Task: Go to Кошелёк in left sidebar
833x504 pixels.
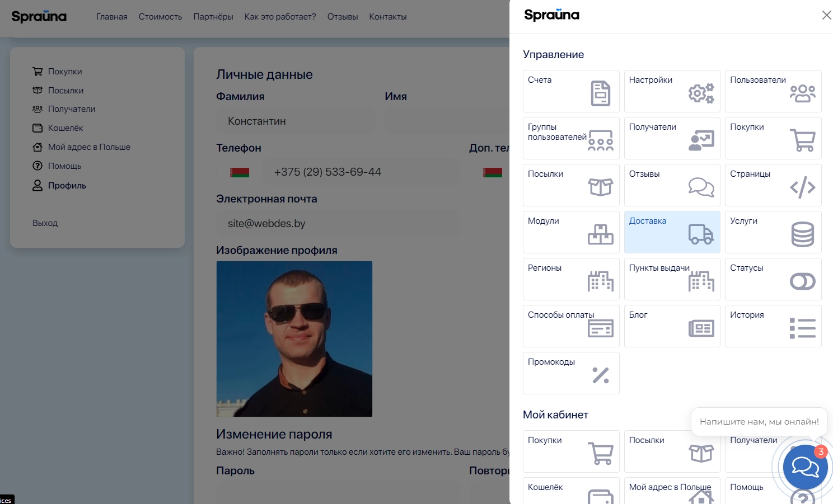Action: coord(65,128)
